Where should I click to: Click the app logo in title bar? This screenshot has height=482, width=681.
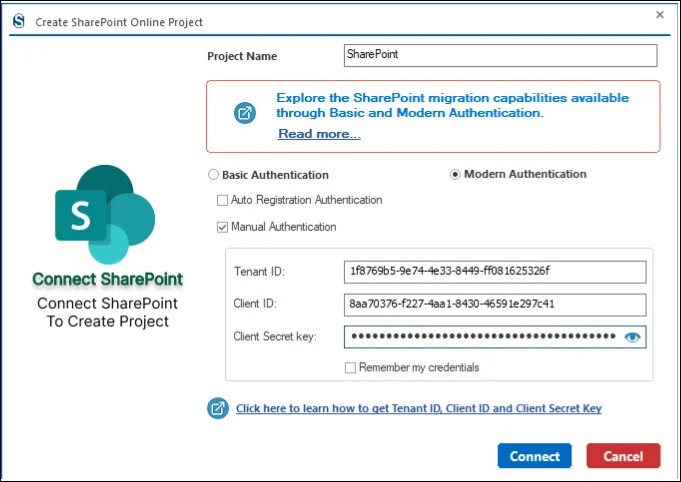tap(19, 21)
